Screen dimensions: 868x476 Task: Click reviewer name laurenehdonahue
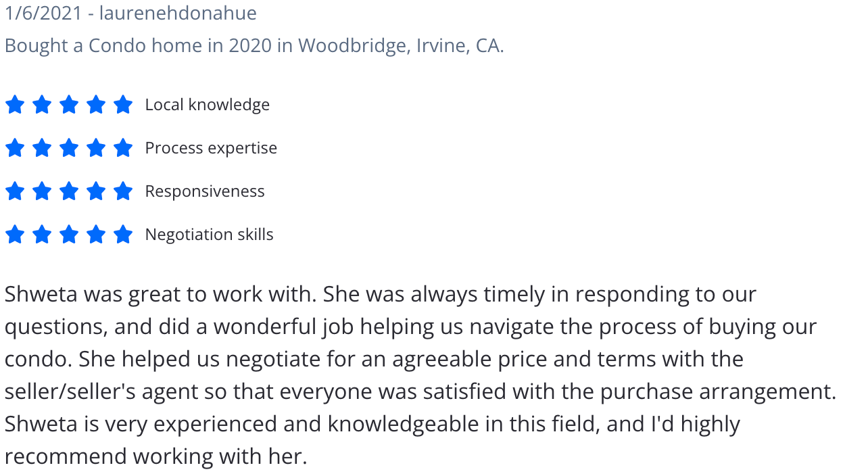click(x=178, y=13)
